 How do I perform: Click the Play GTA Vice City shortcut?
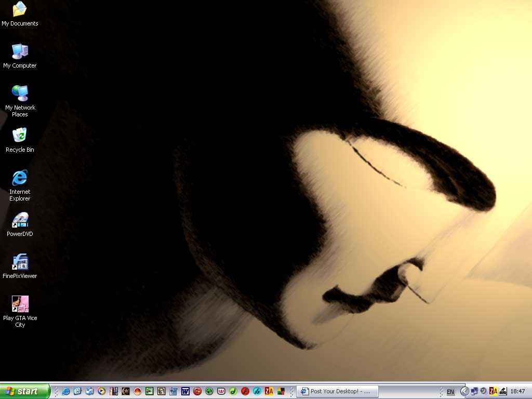(x=20, y=312)
